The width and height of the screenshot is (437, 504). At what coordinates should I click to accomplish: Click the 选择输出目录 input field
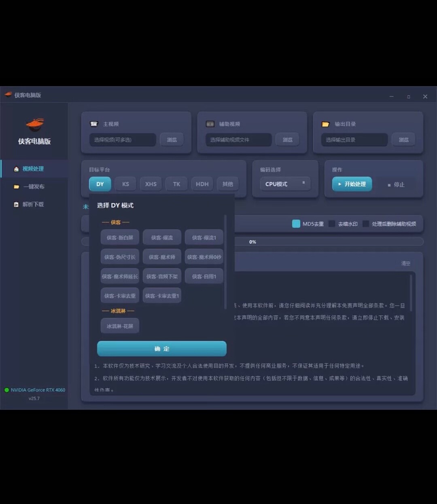pos(354,140)
